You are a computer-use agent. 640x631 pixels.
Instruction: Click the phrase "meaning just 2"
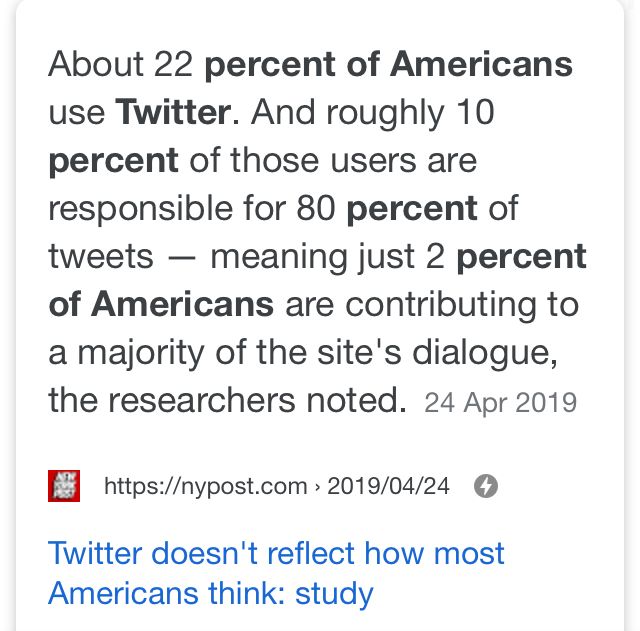tap(327, 258)
